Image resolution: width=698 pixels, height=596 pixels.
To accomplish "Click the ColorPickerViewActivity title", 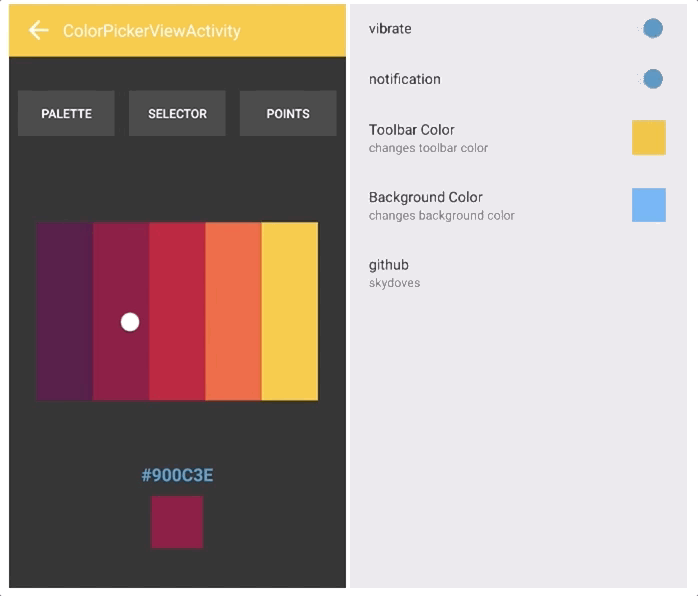I will point(152,31).
